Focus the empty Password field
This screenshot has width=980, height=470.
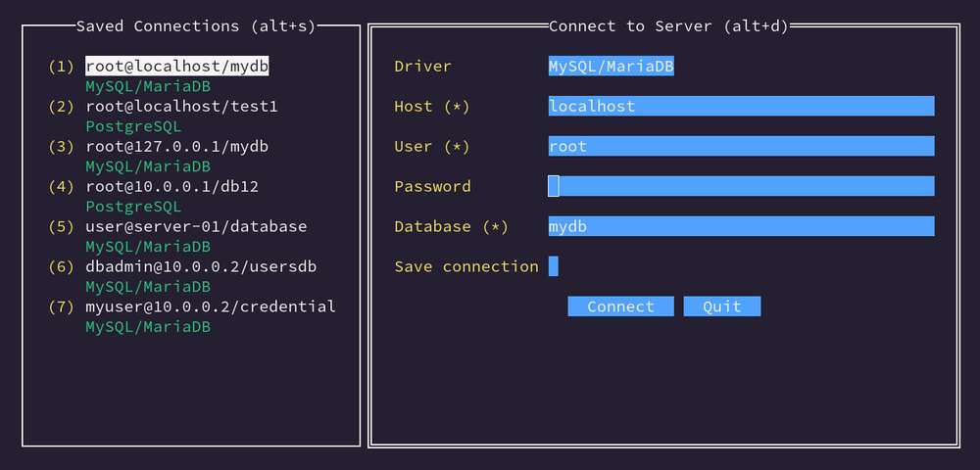(x=741, y=186)
